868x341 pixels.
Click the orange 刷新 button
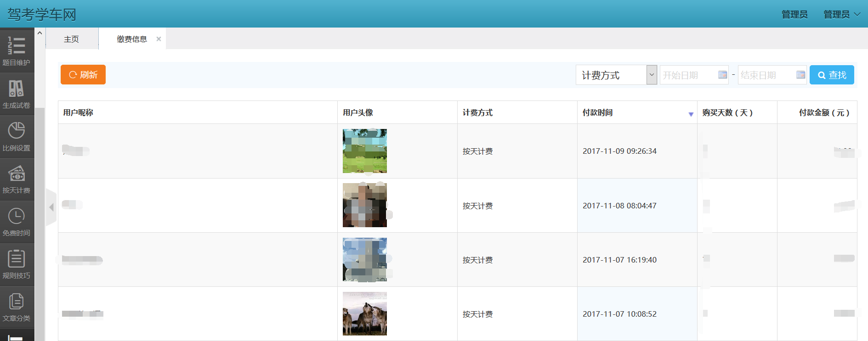tap(83, 75)
